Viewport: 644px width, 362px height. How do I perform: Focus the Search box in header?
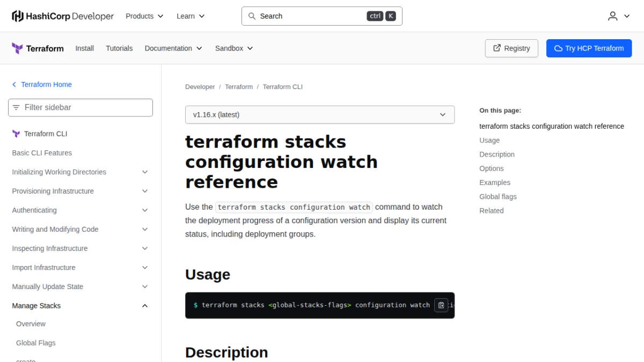click(x=322, y=16)
